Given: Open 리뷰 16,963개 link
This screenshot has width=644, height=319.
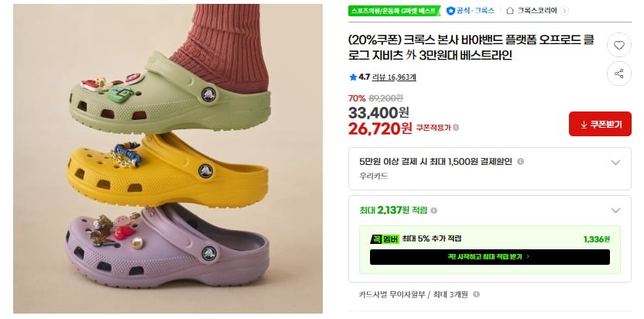Looking at the screenshot, I should coord(394,77).
